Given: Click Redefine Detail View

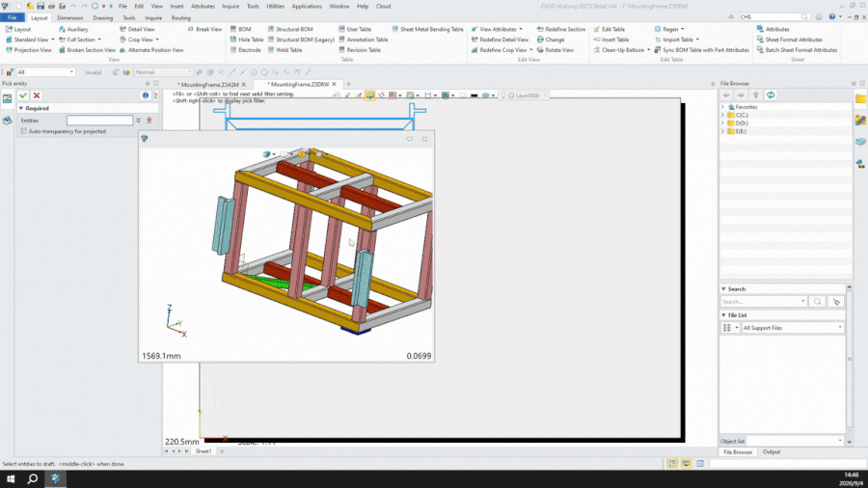Looking at the screenshot, I should (x=500, y=40).
